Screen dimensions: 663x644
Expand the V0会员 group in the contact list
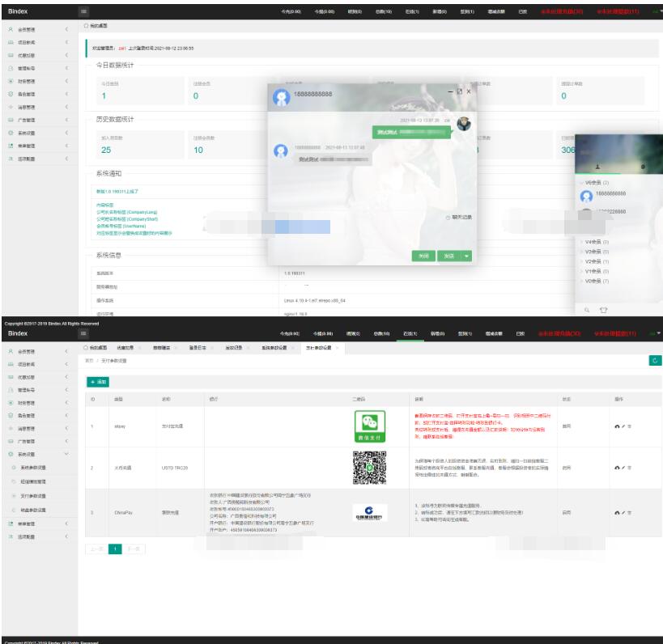[x=596, y=281]
